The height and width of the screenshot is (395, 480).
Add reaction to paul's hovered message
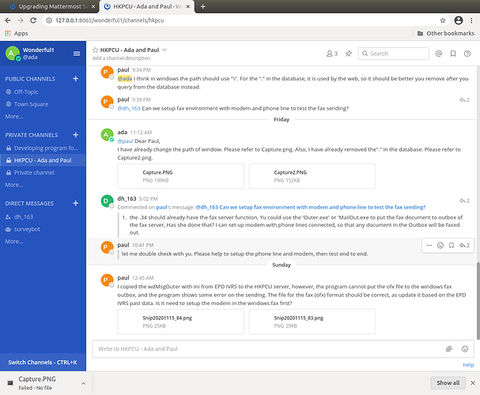tap(440, 245)
